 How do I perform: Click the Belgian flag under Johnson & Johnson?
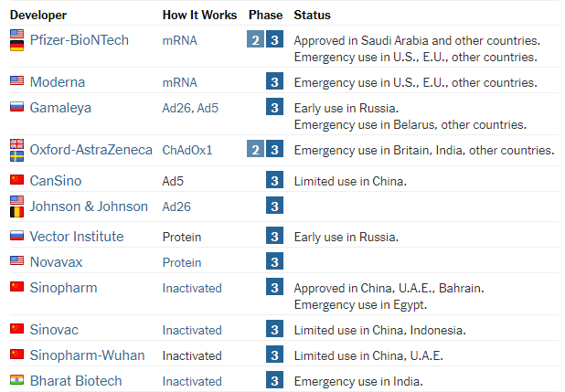(x=17, y=212)
